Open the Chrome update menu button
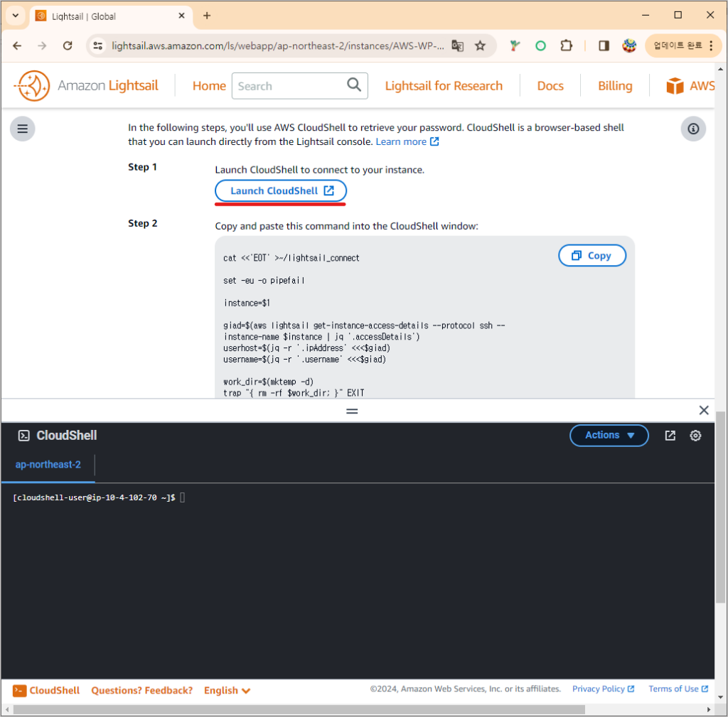 (x=683, y=45)
